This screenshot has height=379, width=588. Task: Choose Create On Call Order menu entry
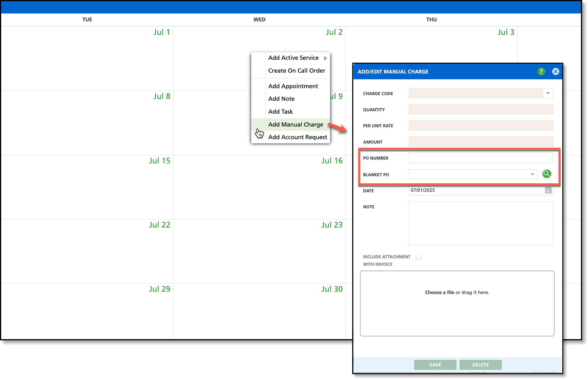296,71
